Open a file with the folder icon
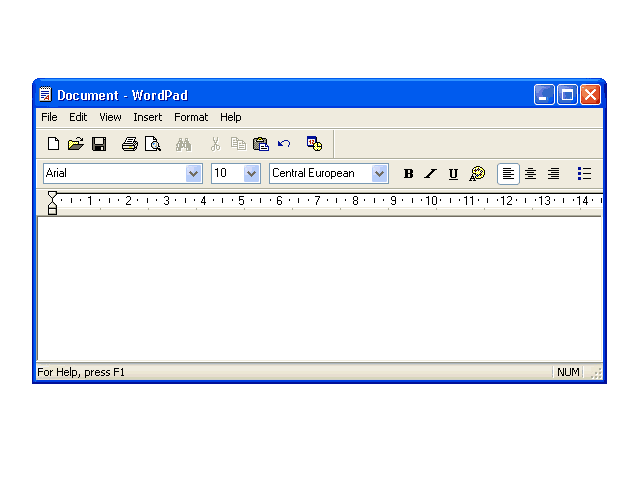Screen dimensions: 640x488 [76, 144]
